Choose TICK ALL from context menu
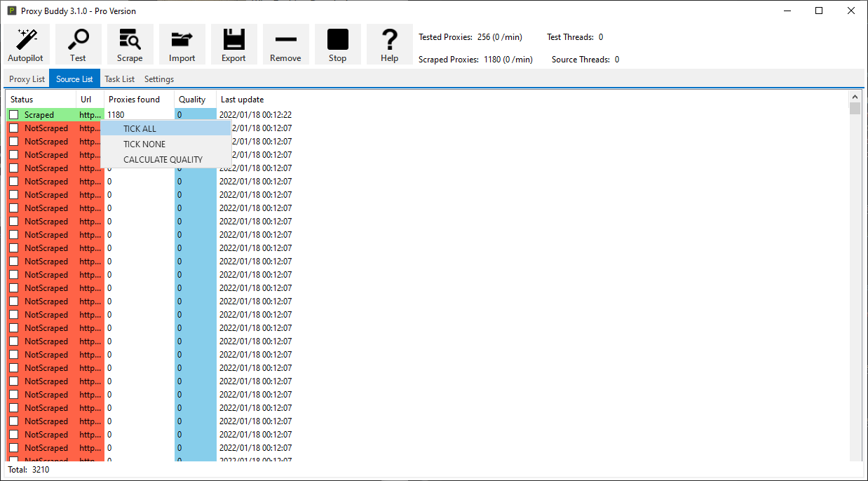The height and width of the screenshot is (481, 868). (140, 129)
